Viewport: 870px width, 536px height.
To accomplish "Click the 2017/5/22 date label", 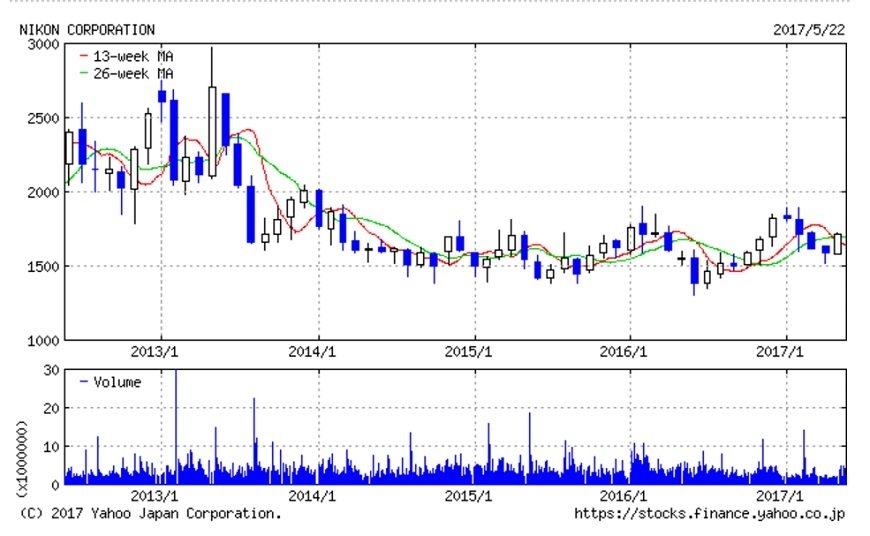I will (x=809, y=30).
